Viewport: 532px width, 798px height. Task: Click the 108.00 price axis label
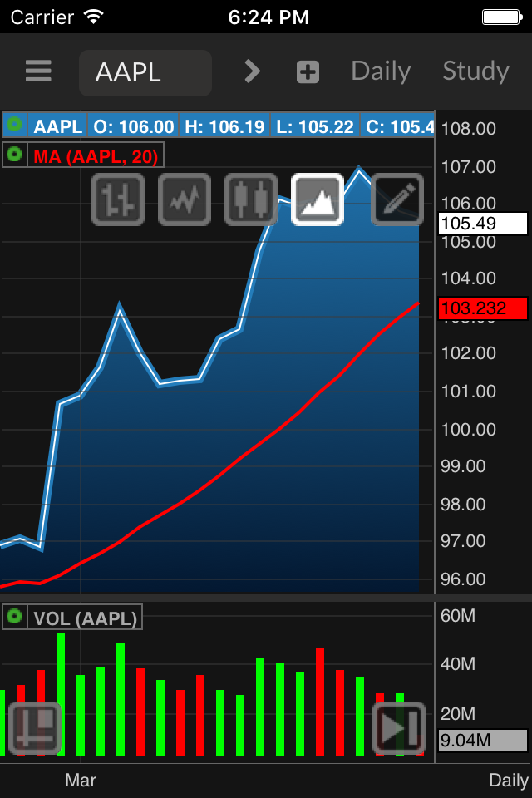point(468,129)
